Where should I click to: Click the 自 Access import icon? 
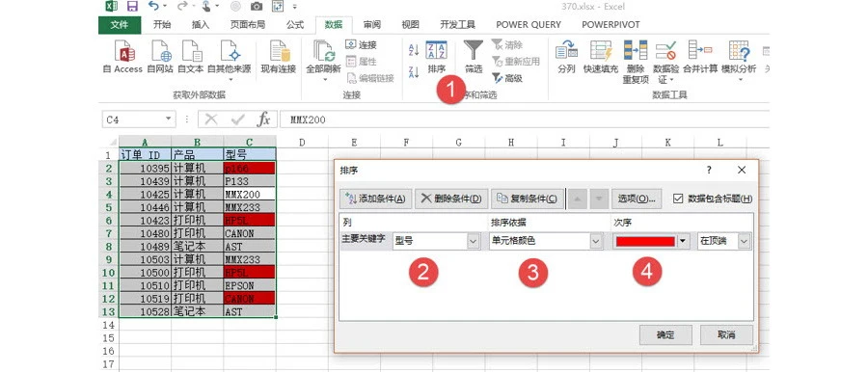click(x=124, y=51)
